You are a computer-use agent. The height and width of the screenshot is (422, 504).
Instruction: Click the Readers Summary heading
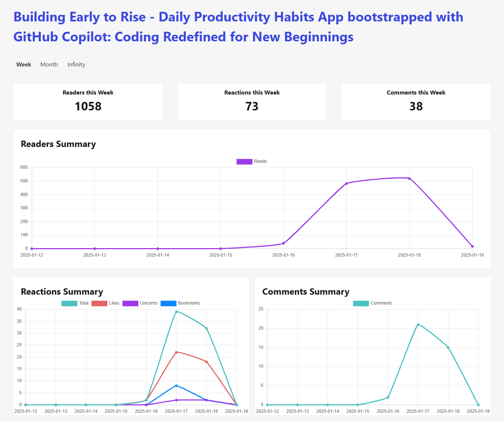(58, 144)
